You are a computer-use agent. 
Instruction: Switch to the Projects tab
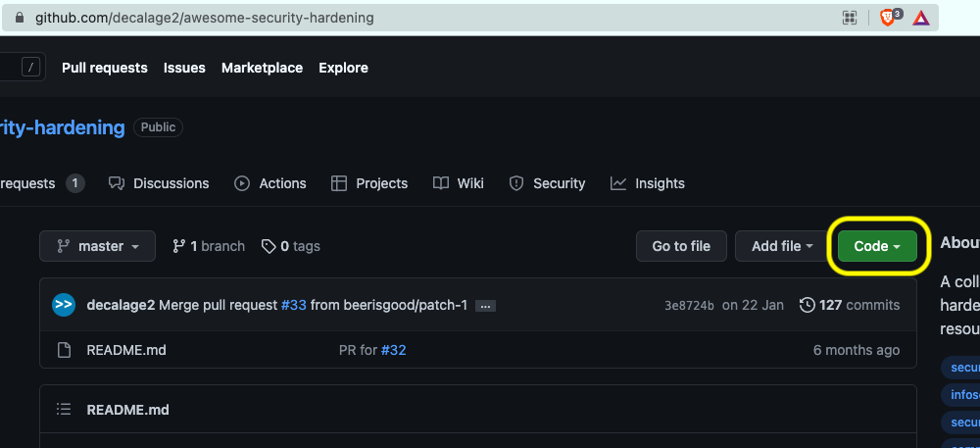click(369, 183)
